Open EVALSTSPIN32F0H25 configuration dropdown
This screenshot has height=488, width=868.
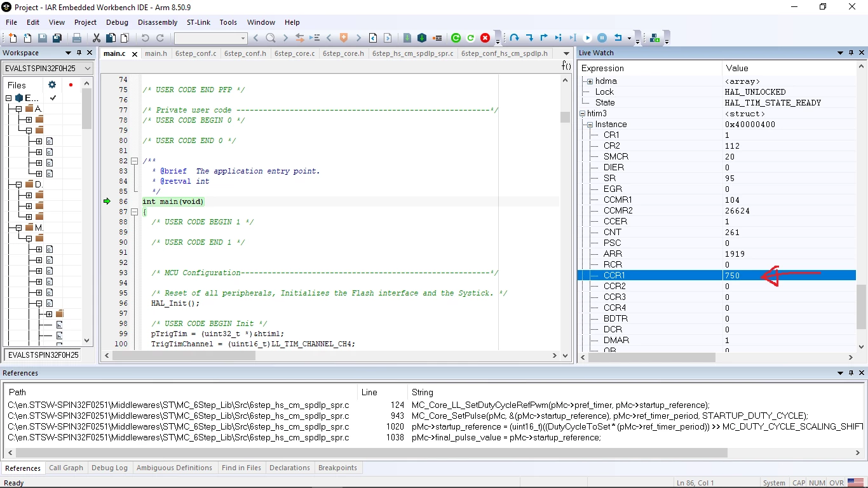(x=48, y=68)
